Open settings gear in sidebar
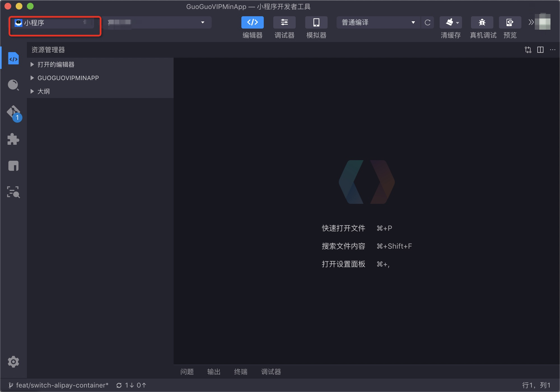The height and width of the screenshot is (392, 560). tap(13, 362)
